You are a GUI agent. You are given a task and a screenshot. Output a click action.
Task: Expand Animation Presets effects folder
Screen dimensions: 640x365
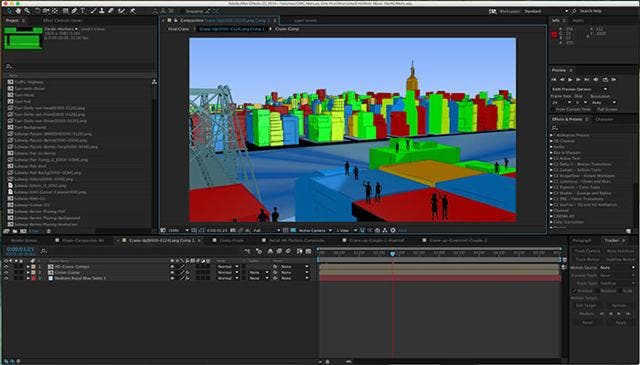coord(551,135)
